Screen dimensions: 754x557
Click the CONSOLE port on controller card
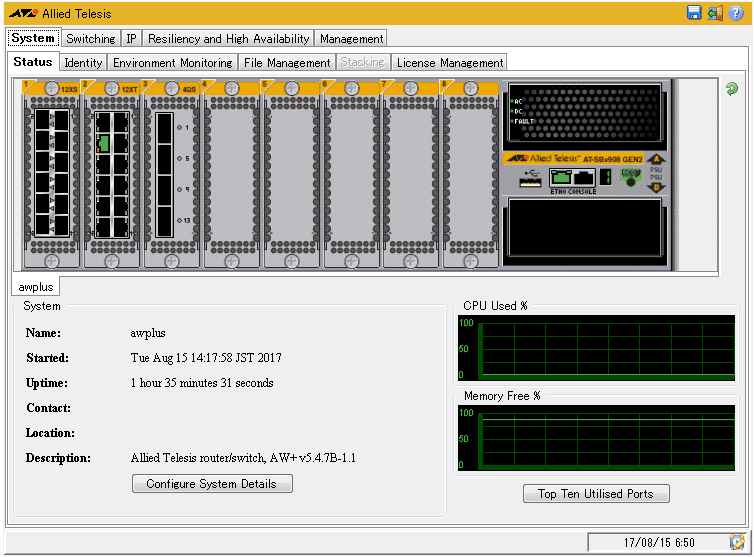coord(584,178)
